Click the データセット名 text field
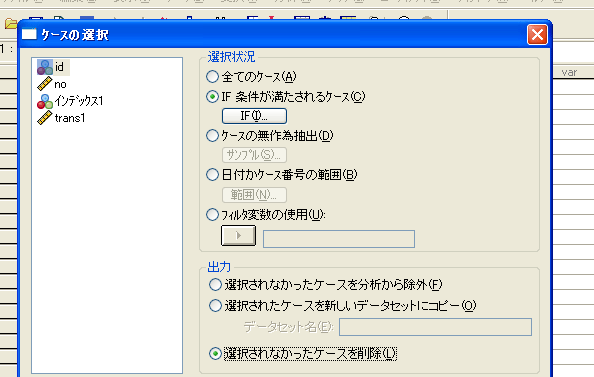The height and width of the screenshot is (377, 594). coord(435,327)
